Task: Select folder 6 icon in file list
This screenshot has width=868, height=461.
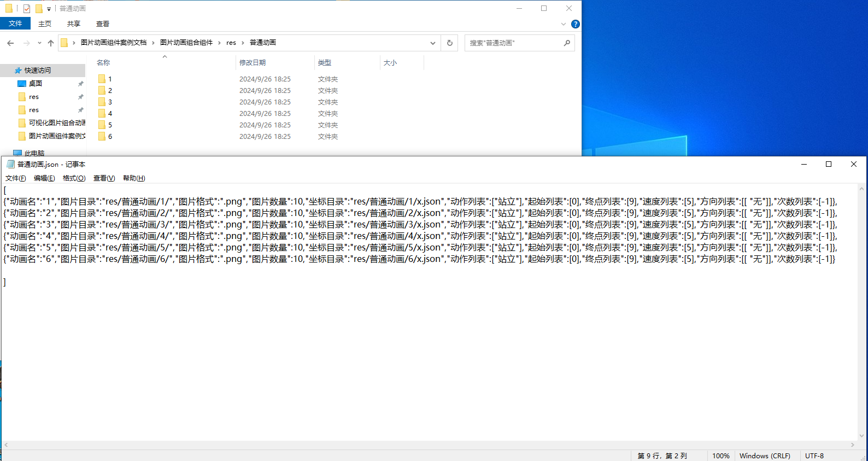Action: point(102,136)
